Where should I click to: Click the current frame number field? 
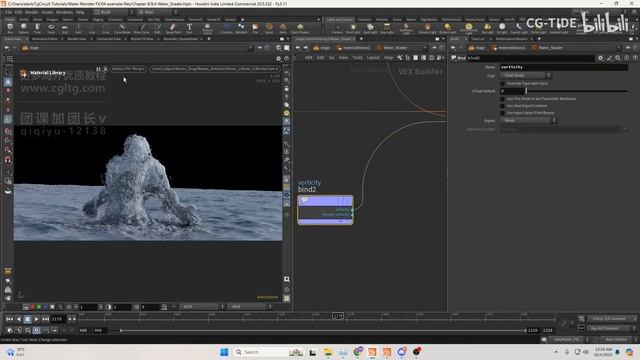pos(58,319)
